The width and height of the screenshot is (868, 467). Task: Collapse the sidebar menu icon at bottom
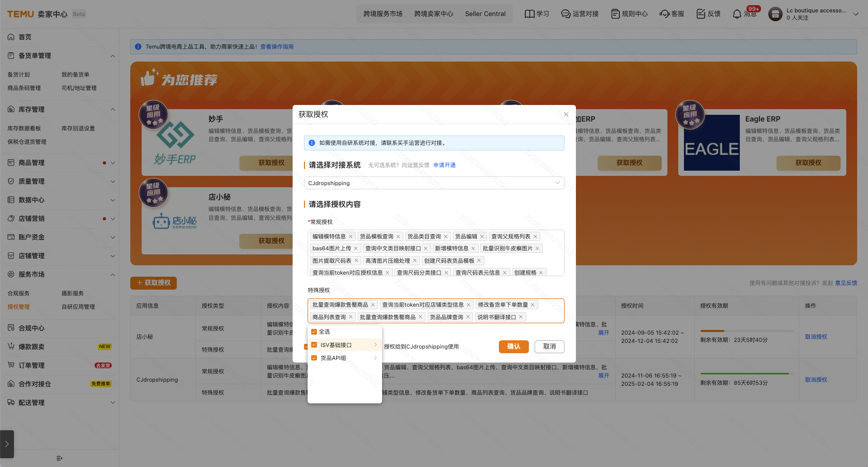click(x=59, y=458)
